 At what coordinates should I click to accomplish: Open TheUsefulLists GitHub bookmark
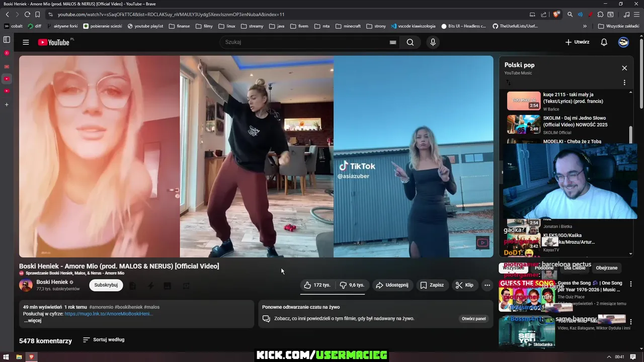point(515,26)
